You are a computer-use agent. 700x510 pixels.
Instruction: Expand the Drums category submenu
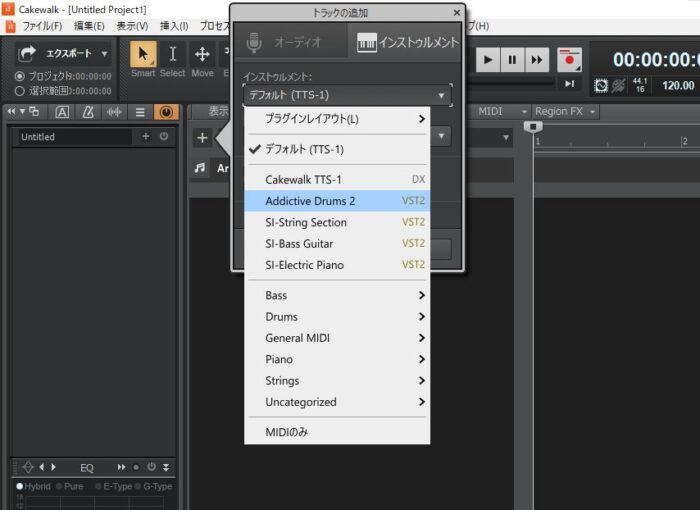click(337, 317)
